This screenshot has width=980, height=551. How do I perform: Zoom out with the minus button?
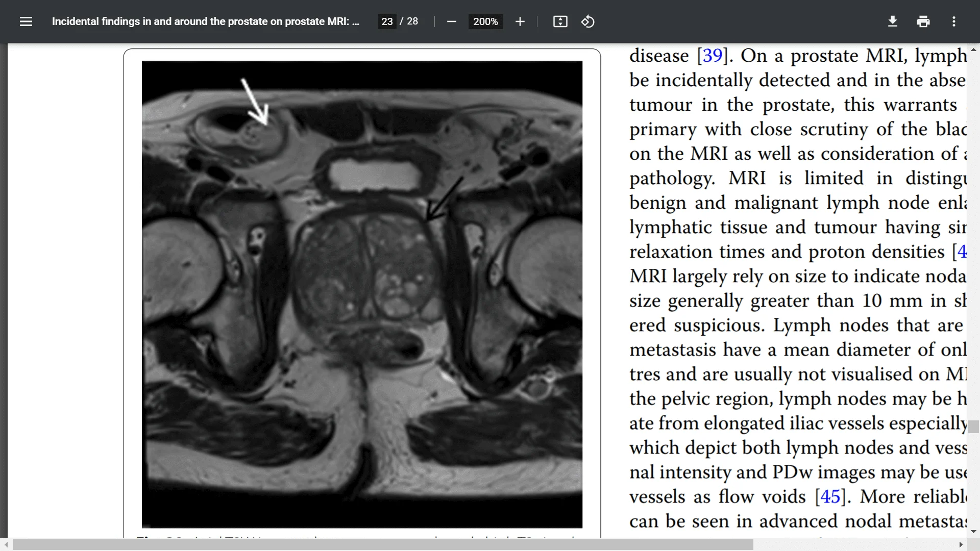tap(451, 21)
